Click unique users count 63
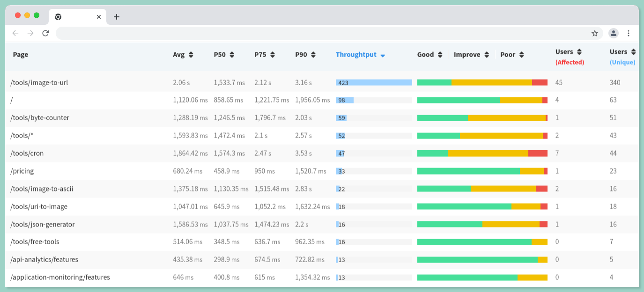The height and width of the screenshot is (292, 644). 613,100
